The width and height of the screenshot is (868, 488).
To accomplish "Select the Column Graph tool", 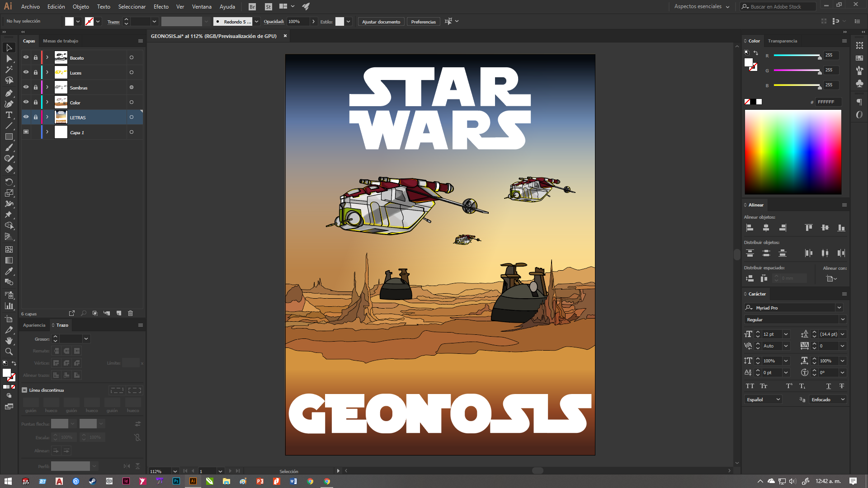I will 9,306.
